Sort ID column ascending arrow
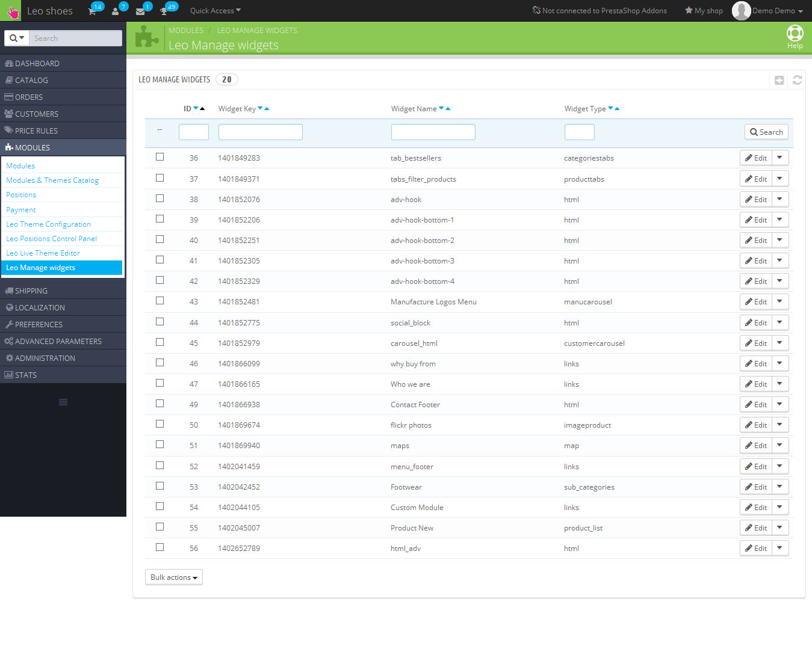Screen dimensions: 812x646 202,108
